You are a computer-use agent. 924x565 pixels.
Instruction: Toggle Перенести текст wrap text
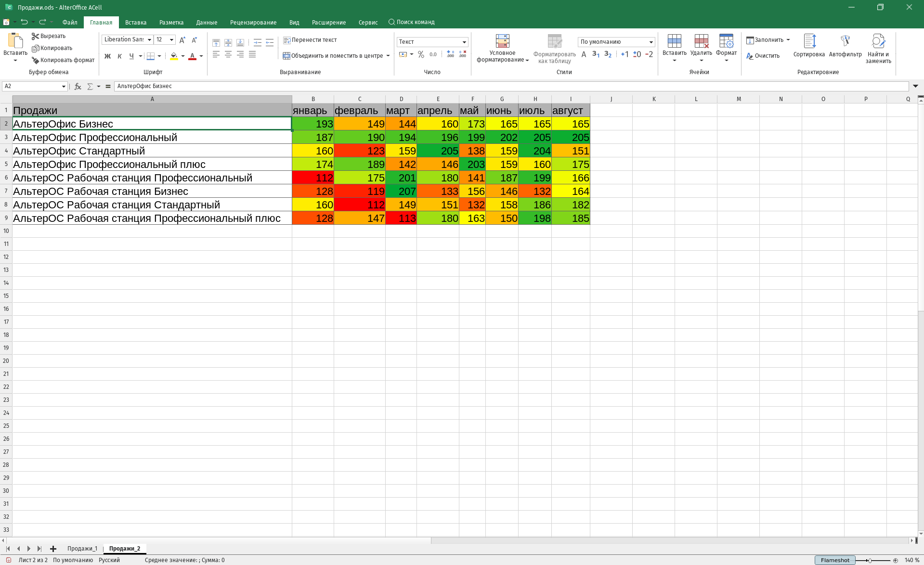pyautogui.click(x=310, y=40)
